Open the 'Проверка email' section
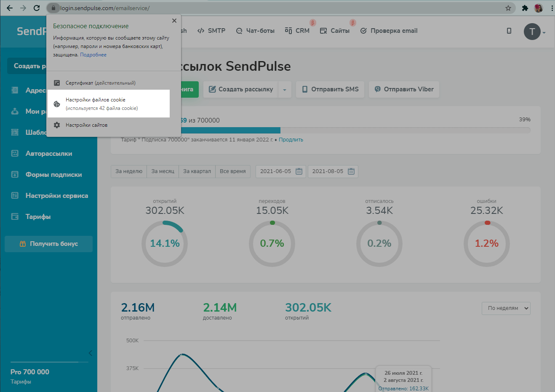The height and width of the screenshot is (392, 555). pyautogui.click(x=389, y=31)
